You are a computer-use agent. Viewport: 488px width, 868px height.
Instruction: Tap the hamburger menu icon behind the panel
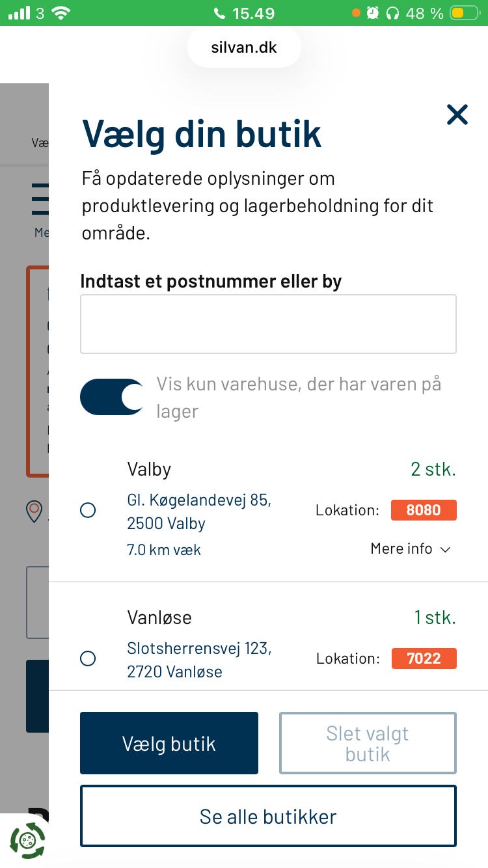coord(40,198)
